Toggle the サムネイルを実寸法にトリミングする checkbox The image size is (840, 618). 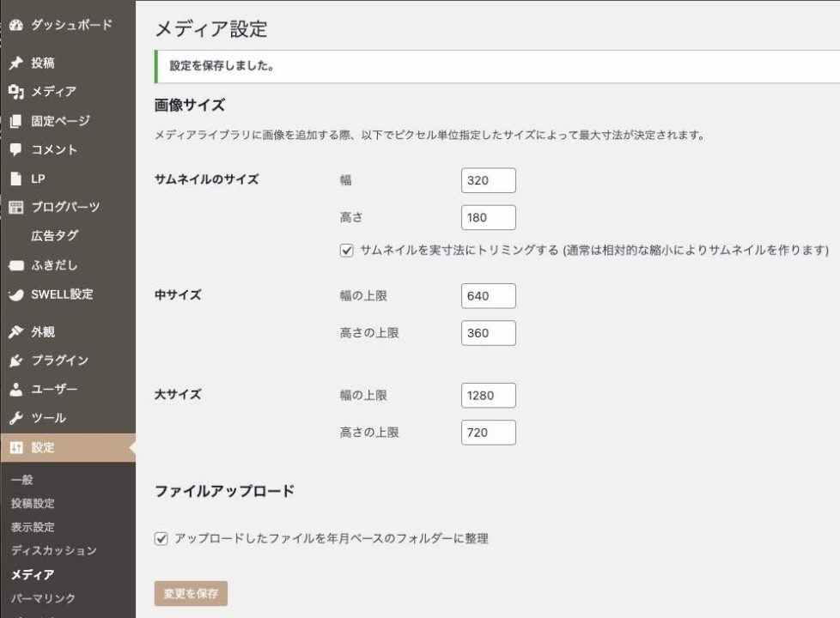[347, 250]
